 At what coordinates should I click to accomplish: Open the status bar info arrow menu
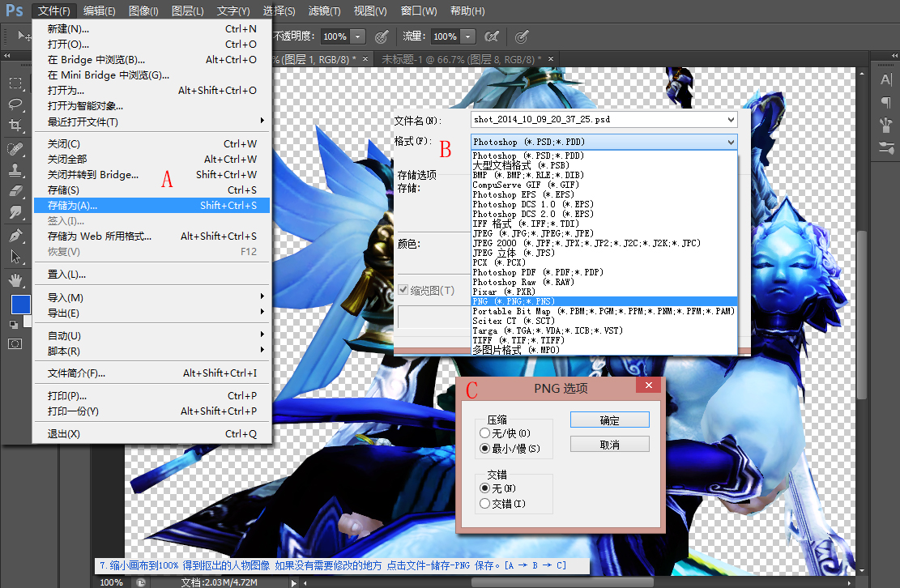click(293, 583)
